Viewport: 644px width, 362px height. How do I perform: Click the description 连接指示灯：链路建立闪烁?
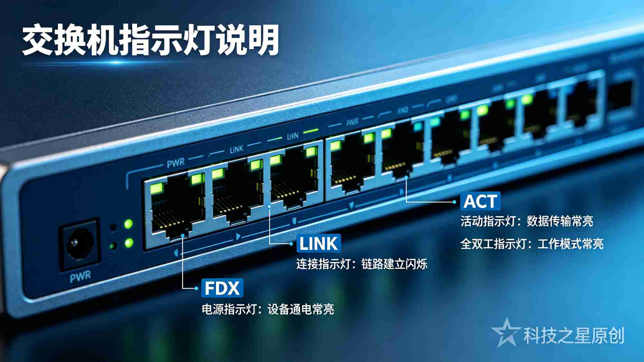point(362,264)
